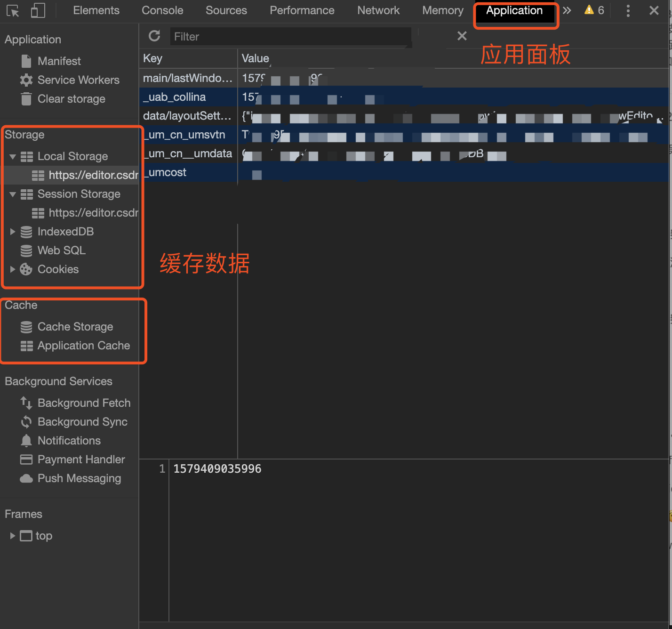Focus the Filter input field
Screen dimensions: 672x629
(290, 37)
